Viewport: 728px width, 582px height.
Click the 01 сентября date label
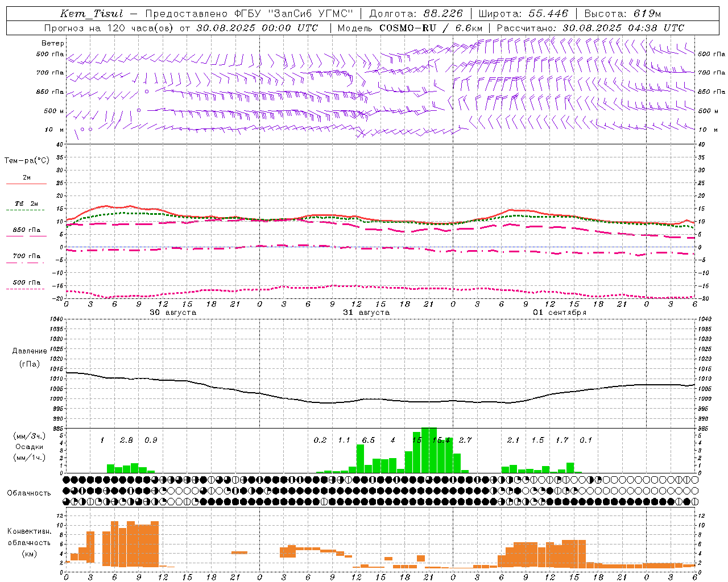(559, 313)
